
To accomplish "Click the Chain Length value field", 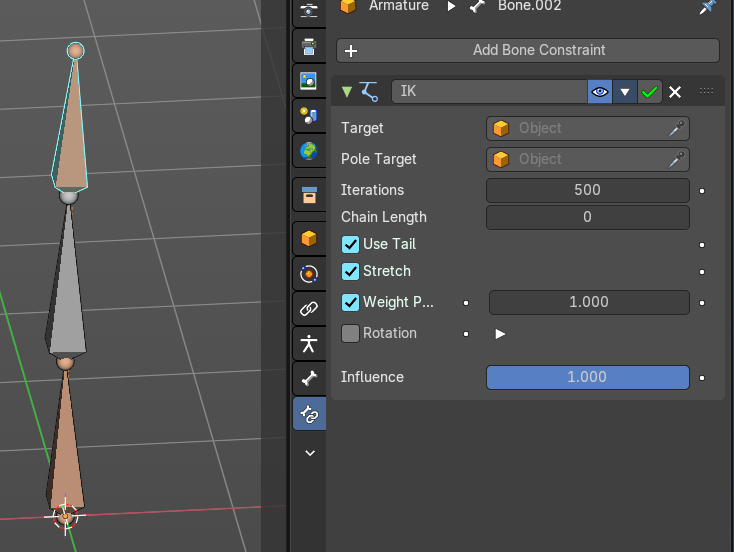I will (x=587, y=217).
